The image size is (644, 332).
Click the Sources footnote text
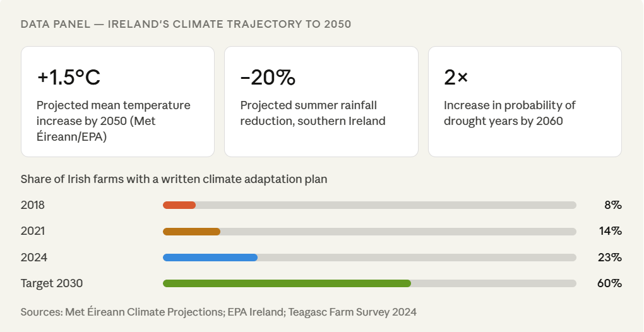click(x=218, y=312)
